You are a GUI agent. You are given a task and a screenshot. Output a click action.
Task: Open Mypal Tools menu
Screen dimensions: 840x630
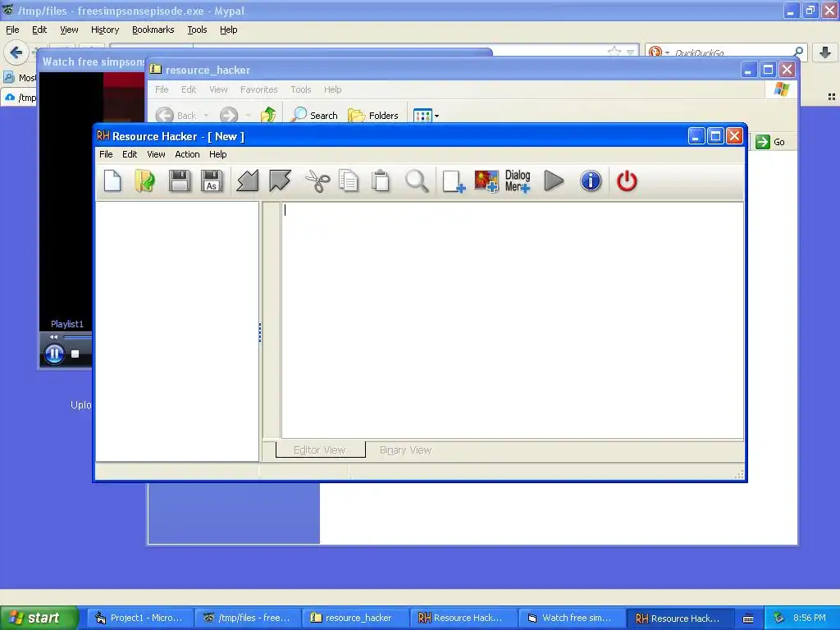point(197,30)
